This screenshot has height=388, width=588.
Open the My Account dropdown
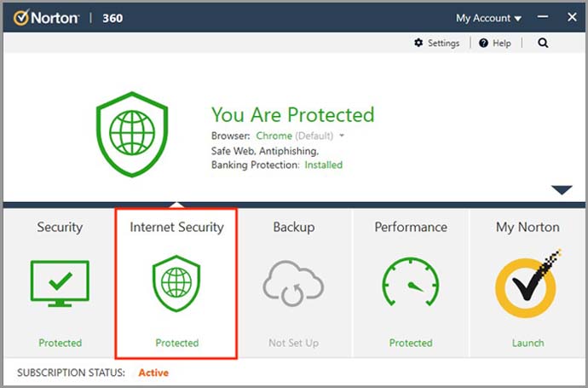coord(488,18)
